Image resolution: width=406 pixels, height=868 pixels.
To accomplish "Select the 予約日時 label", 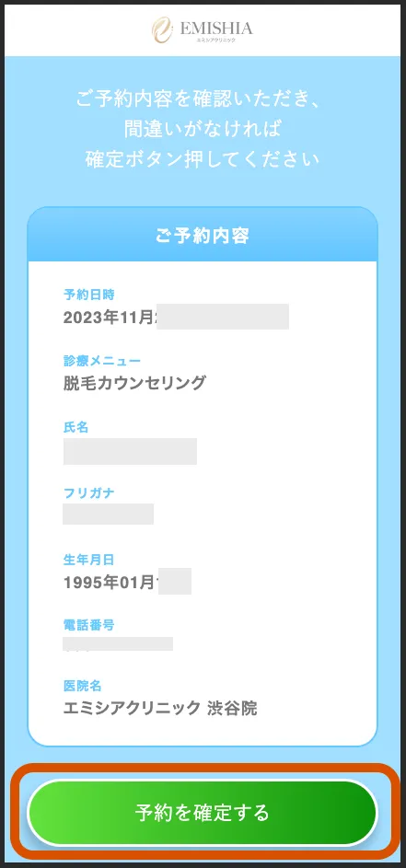I will [89, 295].
